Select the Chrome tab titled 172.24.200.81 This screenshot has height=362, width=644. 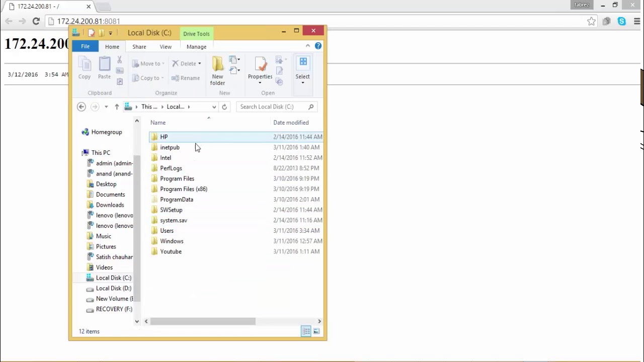coord(48,7)
